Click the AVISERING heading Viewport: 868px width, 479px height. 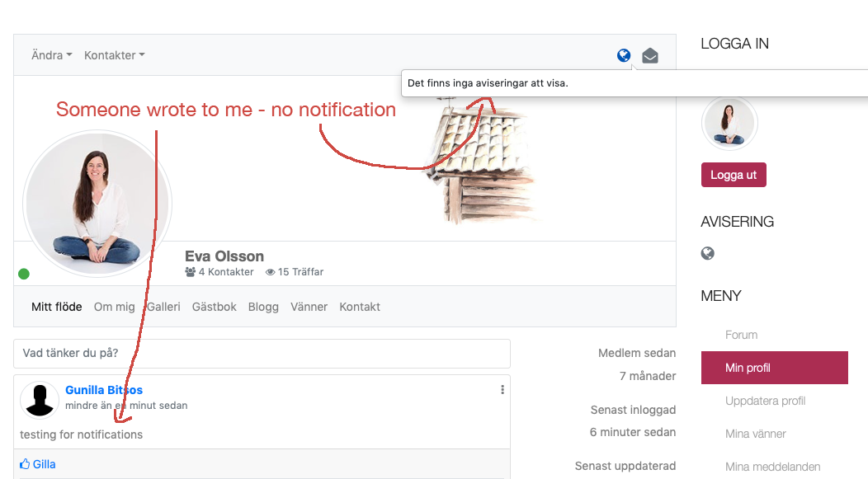click(738, 222)
